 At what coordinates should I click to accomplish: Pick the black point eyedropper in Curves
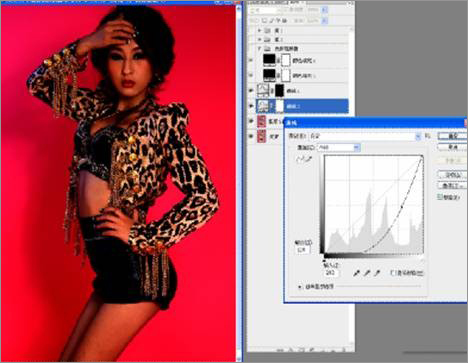pos(356,273)
